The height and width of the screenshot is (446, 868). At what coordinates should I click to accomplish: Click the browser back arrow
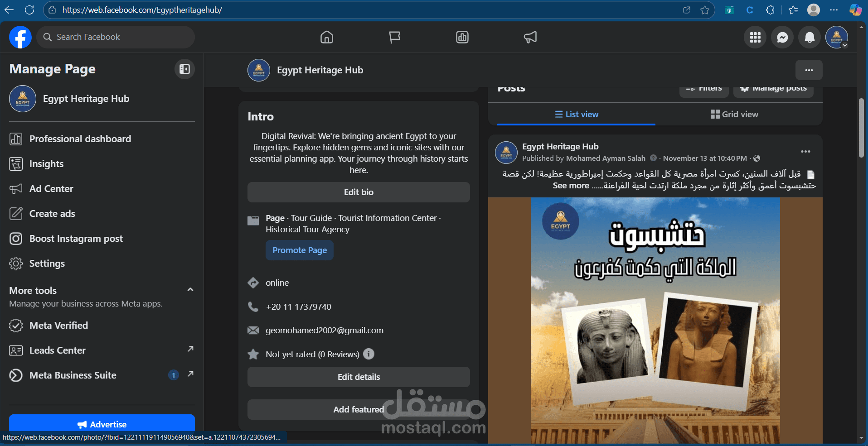click(x=9, y=10)
